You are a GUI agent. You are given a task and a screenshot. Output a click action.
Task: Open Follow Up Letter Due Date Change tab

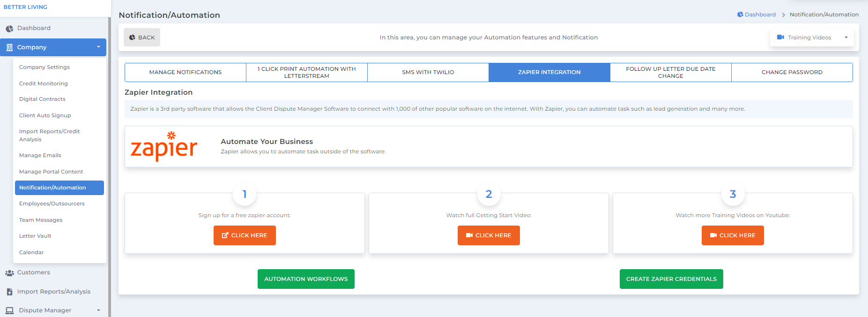(671, 72)
